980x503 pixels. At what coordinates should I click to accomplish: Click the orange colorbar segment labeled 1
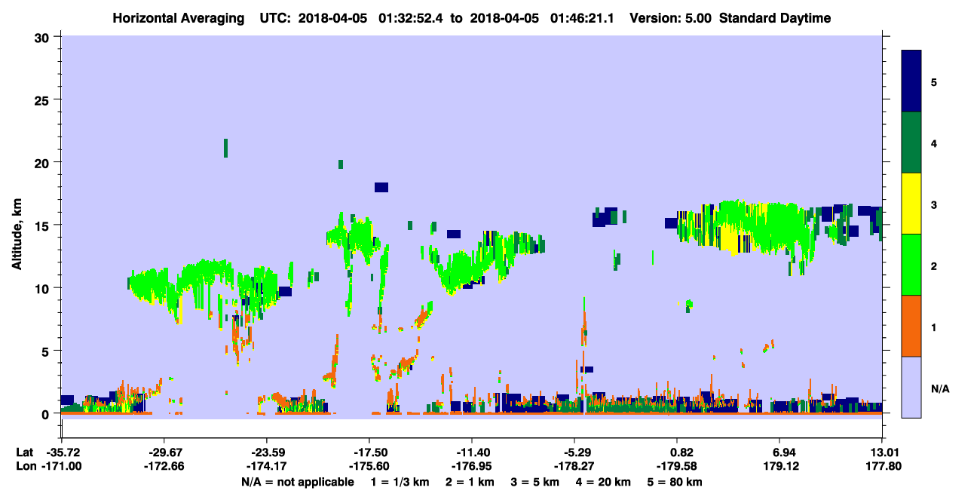pyautogui.click(x=911, y=326)
